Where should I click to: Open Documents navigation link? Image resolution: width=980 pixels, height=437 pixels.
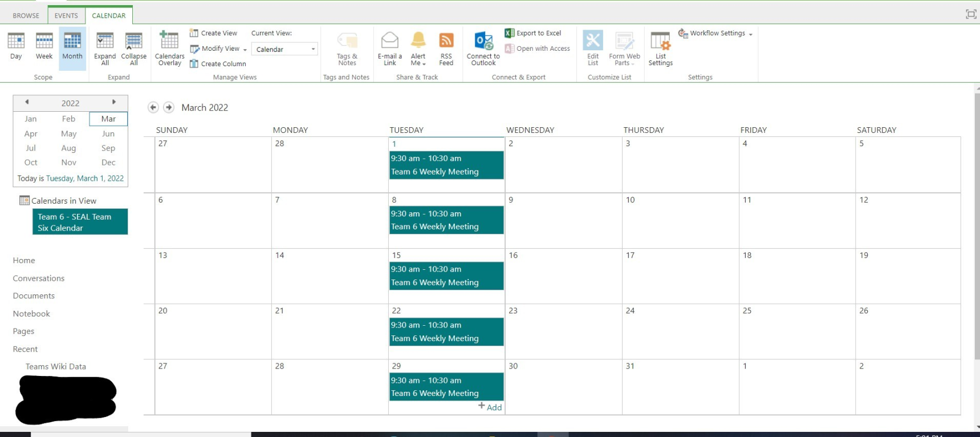coord(34,296)
